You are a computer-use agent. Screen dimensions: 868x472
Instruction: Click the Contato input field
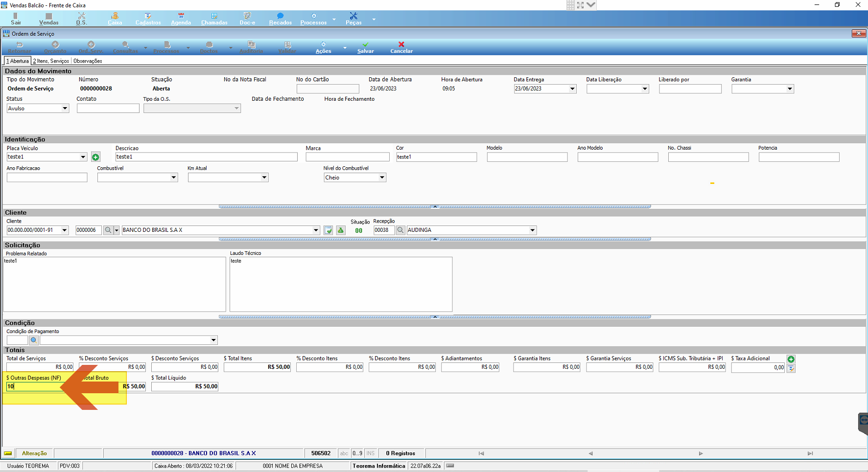tap(108, 109)
